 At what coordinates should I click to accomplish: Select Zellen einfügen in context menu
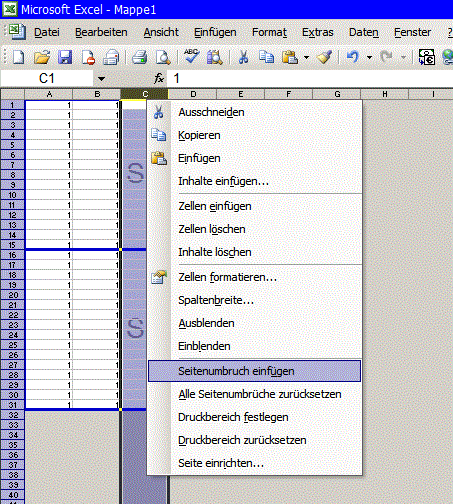click(255, 206)
